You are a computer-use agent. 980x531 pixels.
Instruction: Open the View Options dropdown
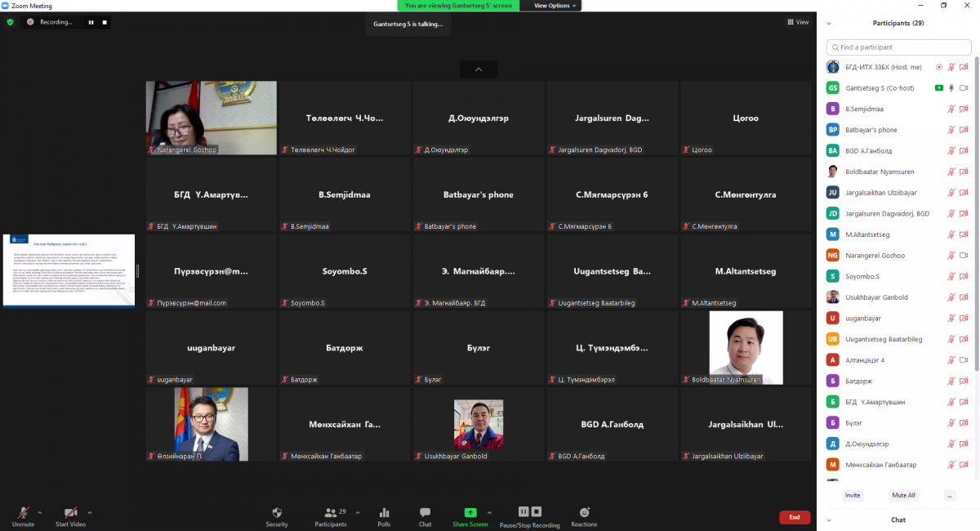coord(555,6)
